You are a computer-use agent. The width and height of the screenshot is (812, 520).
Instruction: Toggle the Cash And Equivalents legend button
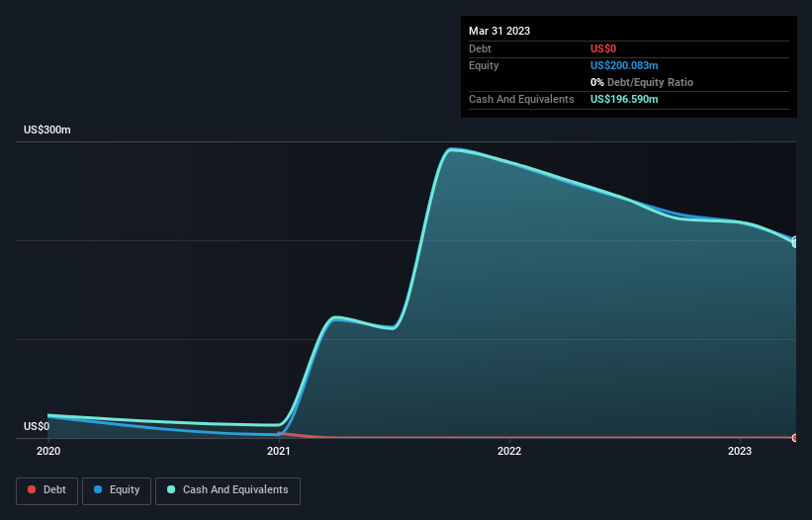[227, 490]
